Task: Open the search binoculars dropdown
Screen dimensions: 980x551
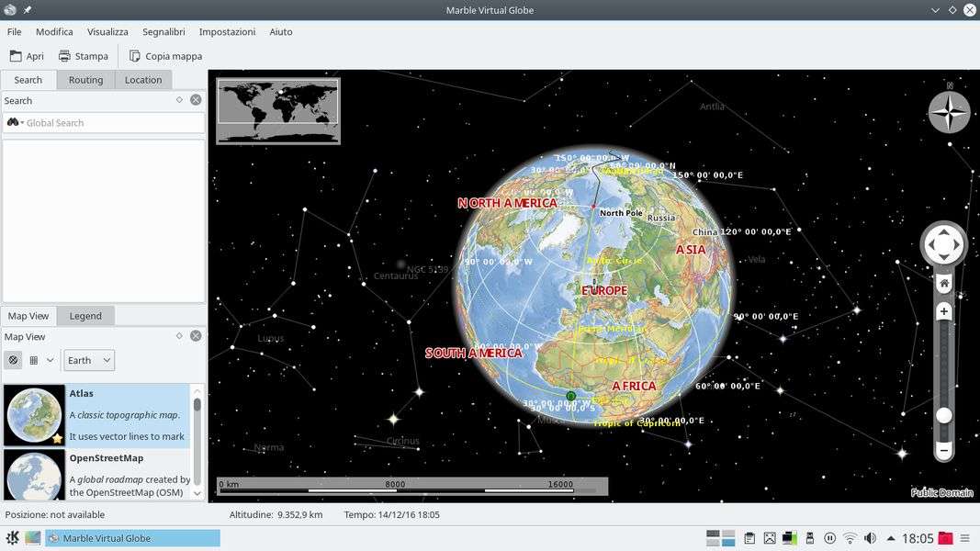Action: 14,123
